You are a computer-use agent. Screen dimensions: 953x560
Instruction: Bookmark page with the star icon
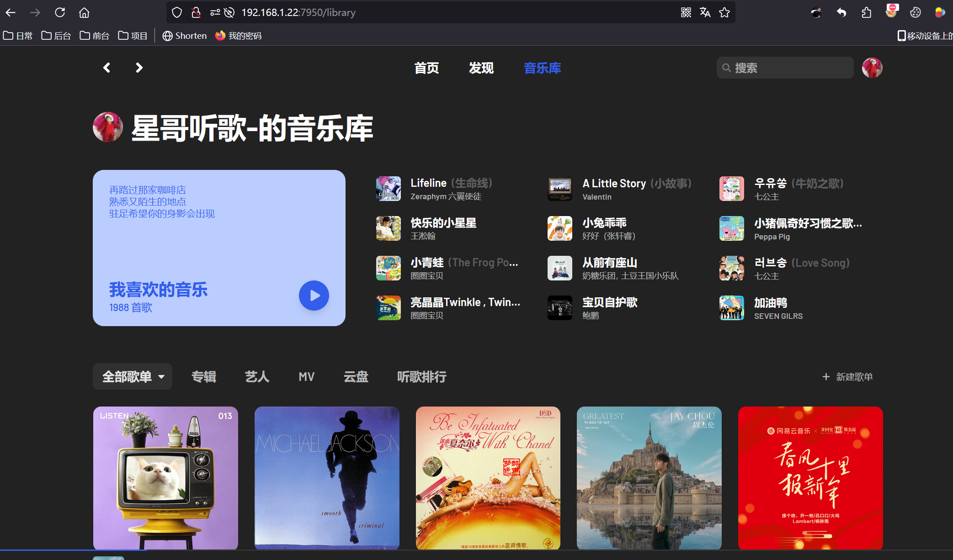point(724,12)
